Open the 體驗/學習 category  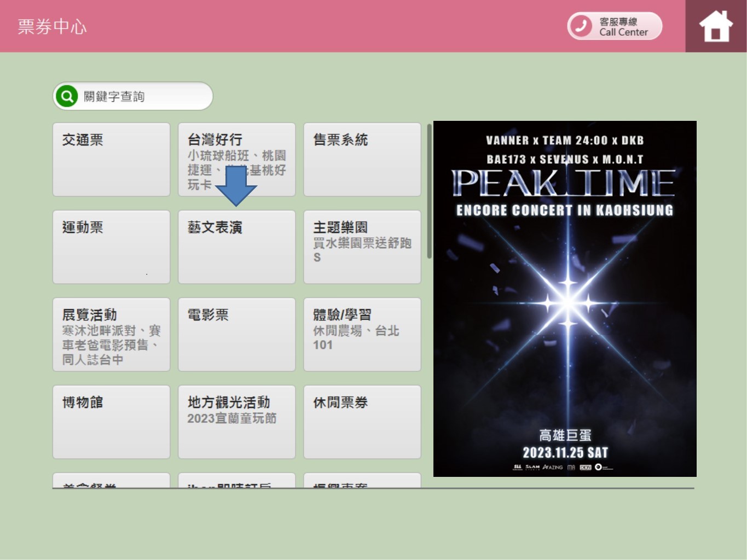[362, 335]
